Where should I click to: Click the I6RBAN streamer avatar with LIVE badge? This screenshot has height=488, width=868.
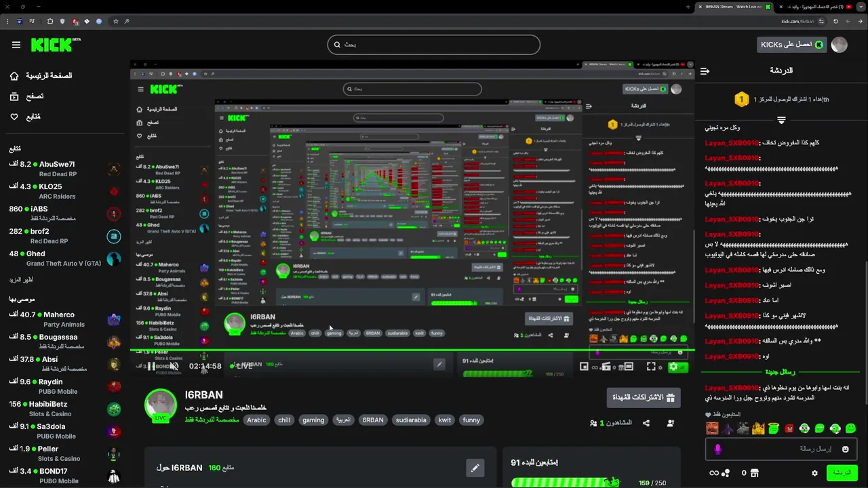click(161, 405)
